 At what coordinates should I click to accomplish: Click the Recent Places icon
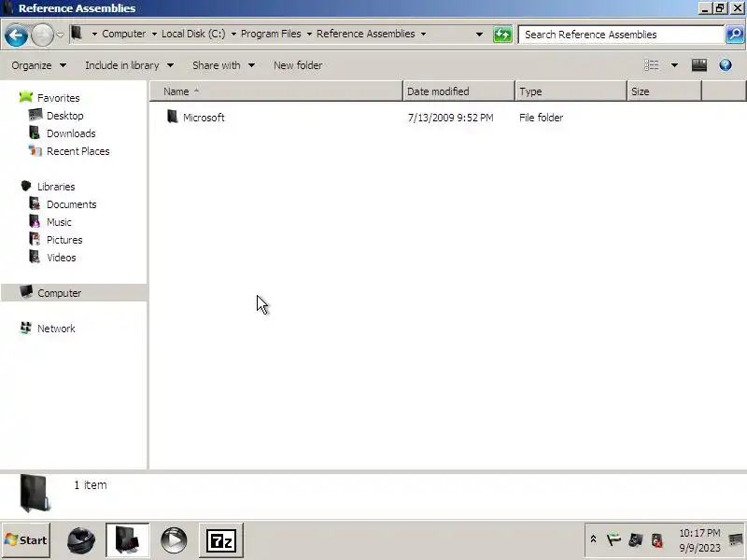pyautogui.click(x=35, y=150)
